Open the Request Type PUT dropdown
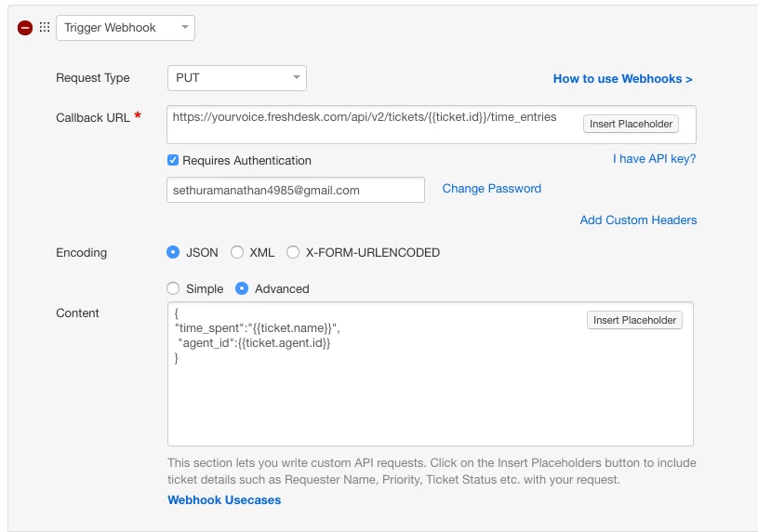This screenshot has width=758, height=532. click(237, 78)
